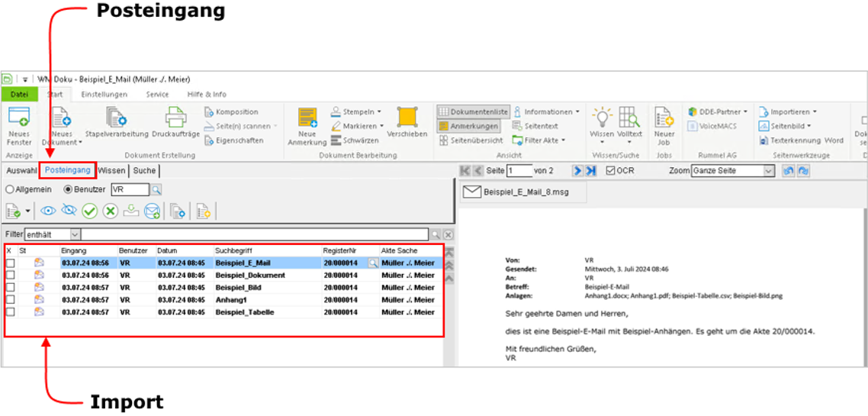868x416 pixels.
Task: Open the Hilfe & Info tab
Action: (207, 94)
